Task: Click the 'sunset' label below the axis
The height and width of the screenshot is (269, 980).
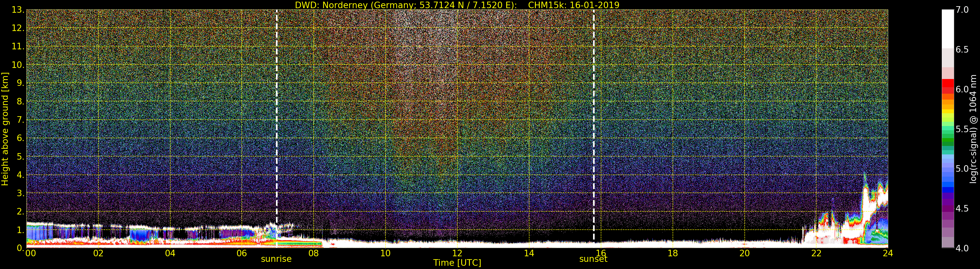Action: click(x=593, y=259)
